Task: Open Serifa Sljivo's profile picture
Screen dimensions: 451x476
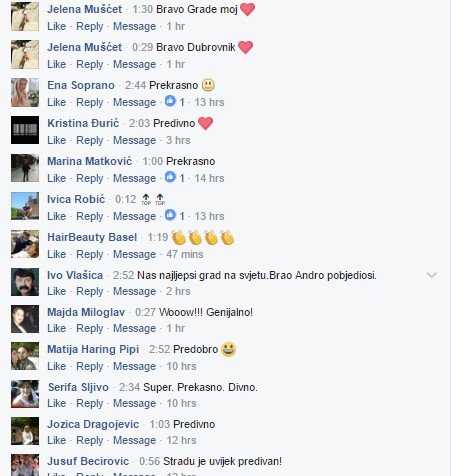Action: (25, 394)
